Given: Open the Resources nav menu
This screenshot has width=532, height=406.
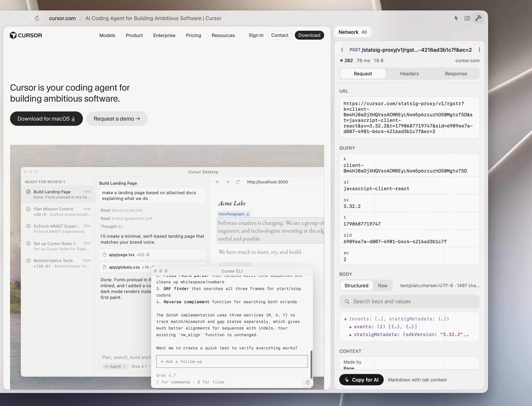Looking at the screenshot, I should tap(223, 35).
